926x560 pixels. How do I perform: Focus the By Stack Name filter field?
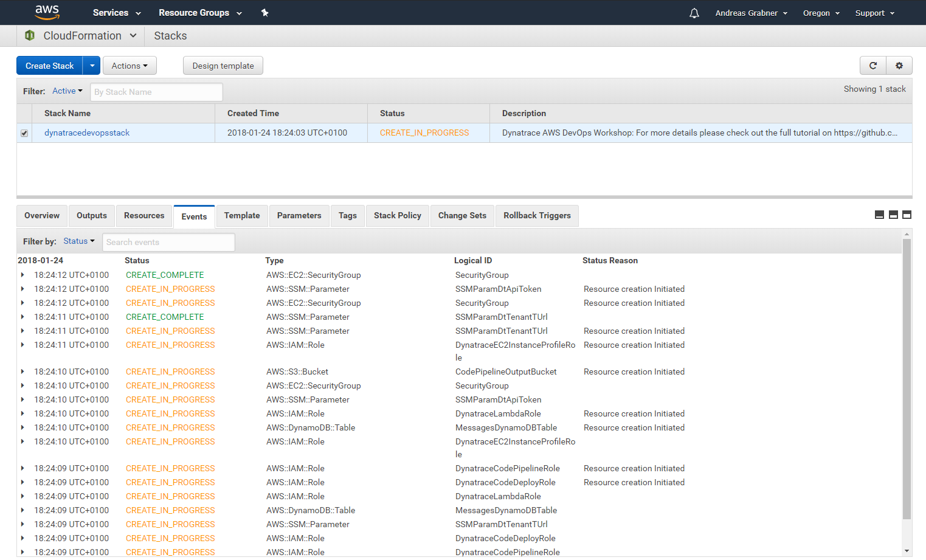pyautogui.click(x=156, y=92)
